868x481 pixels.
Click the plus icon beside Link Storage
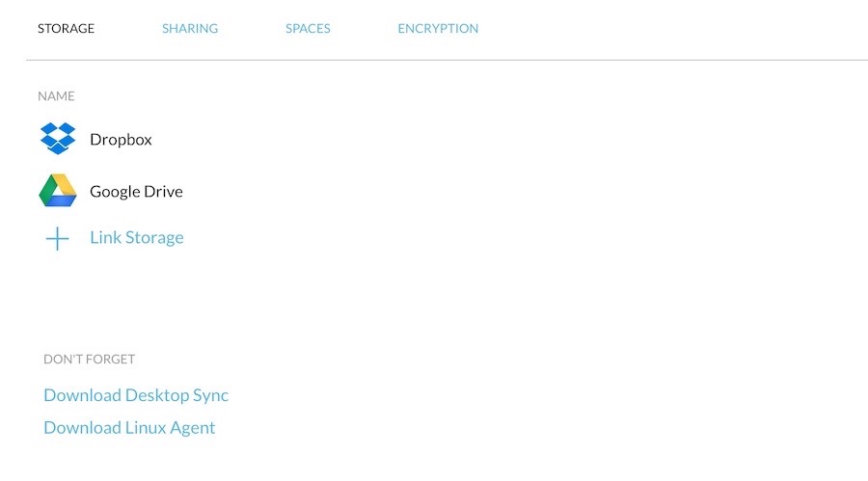pos(57,238)
